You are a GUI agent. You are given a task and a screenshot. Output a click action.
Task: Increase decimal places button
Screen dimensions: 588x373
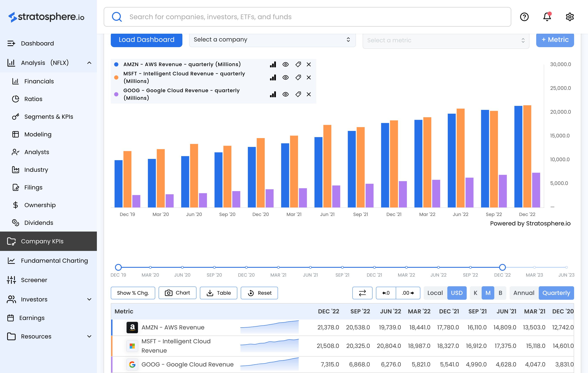pos(408,293)
